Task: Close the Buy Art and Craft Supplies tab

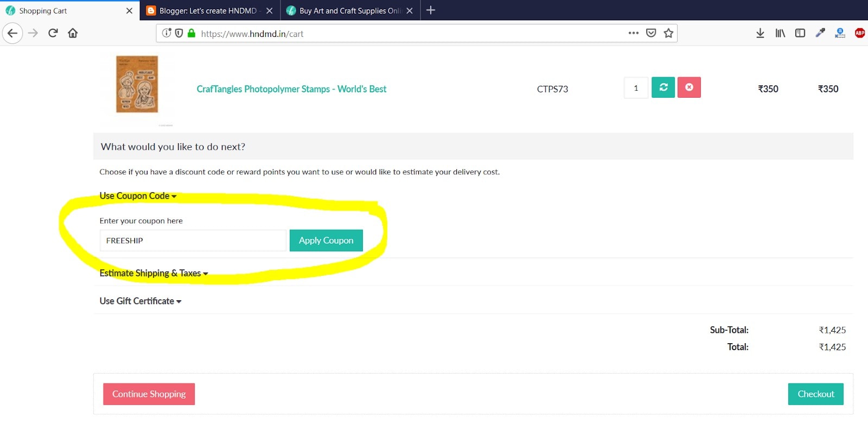Action: (410, 10)
